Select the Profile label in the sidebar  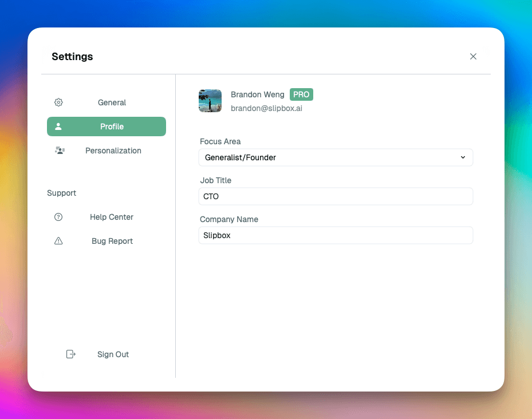click(x=112, y=127)
